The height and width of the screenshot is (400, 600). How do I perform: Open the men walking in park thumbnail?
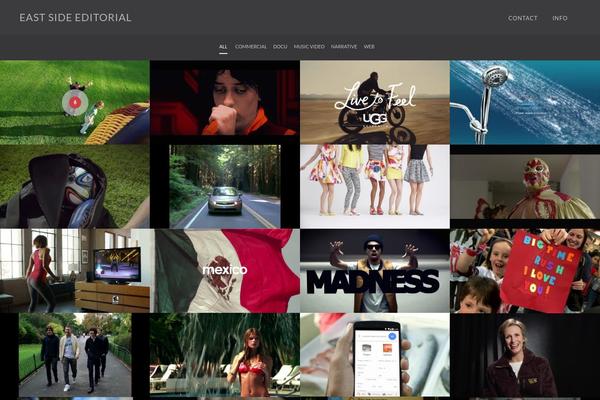75,355
